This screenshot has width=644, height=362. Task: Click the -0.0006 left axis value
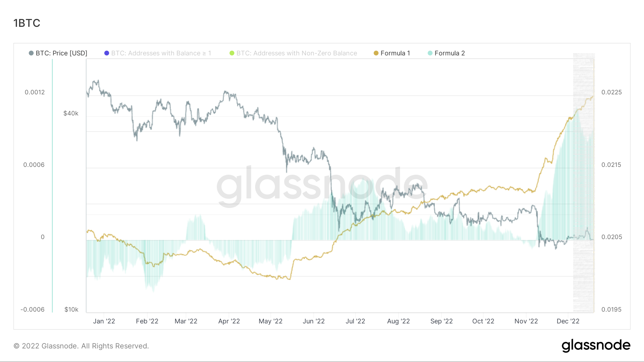pyautogui.click(x=33, y=309)
